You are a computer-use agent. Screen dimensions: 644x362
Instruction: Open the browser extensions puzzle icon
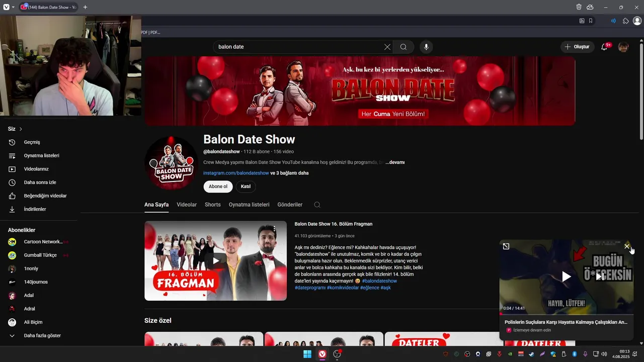[x=626, y=21]
